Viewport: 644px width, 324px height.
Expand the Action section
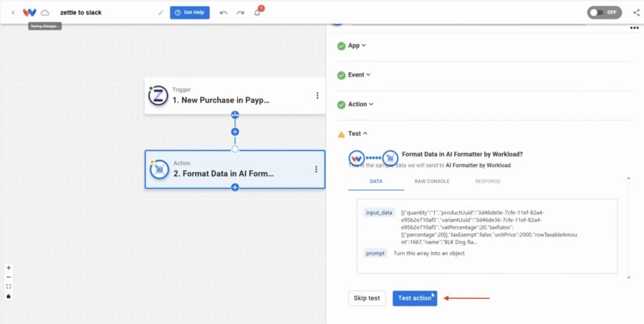click(x=360, y=104)
